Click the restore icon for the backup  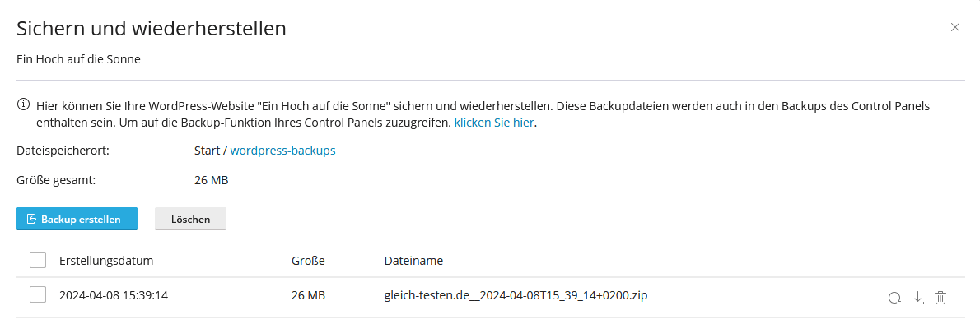[894, 298]
